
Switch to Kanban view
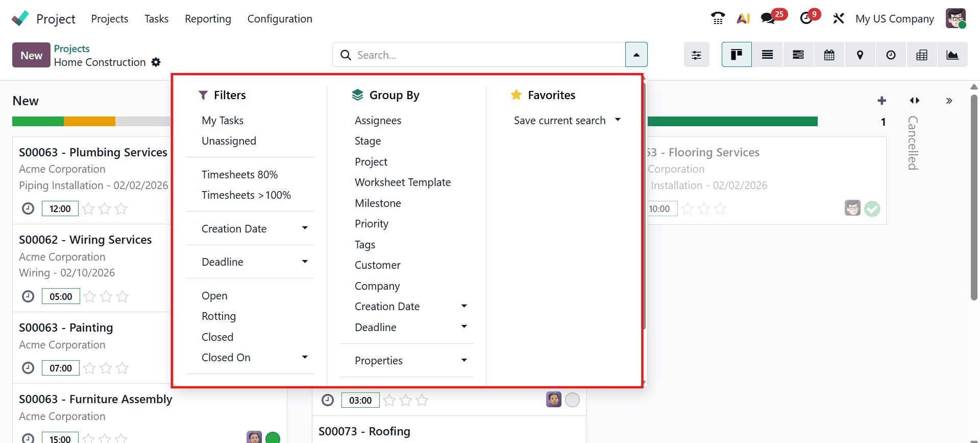click(737, 55)
